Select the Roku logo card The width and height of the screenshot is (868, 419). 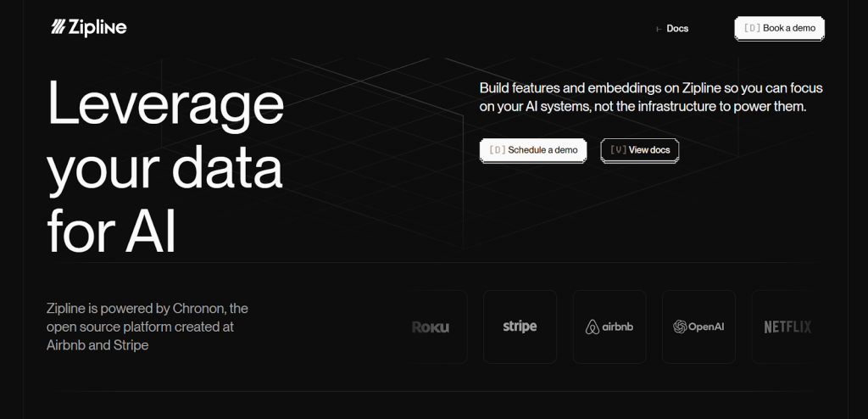pyautogui.click(x=431, y=327)
